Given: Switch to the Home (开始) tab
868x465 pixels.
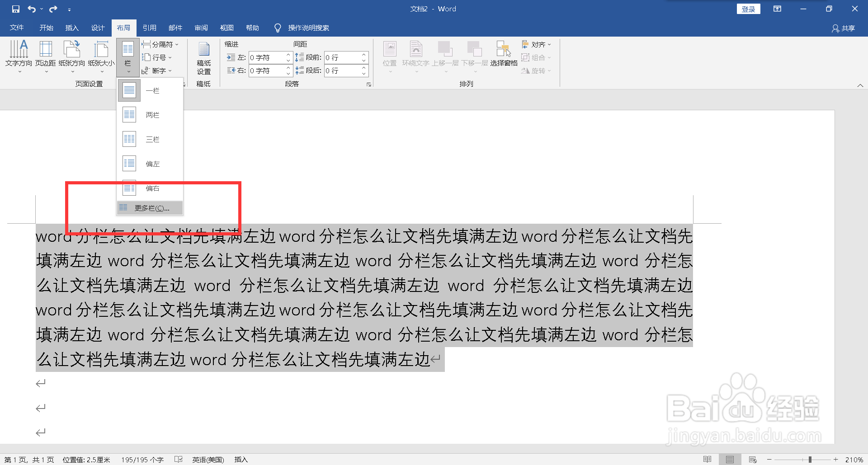Looking at the screenshot, I should click(x=46, y=28).
